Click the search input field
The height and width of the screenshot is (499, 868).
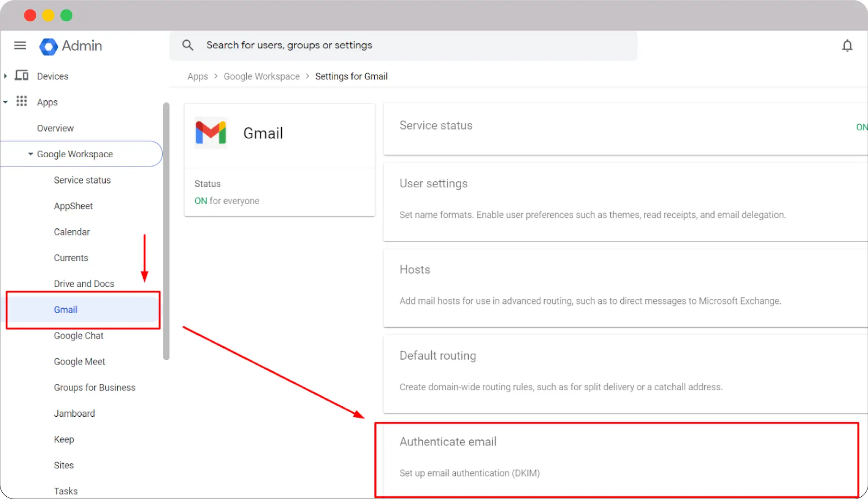(407, 45)
